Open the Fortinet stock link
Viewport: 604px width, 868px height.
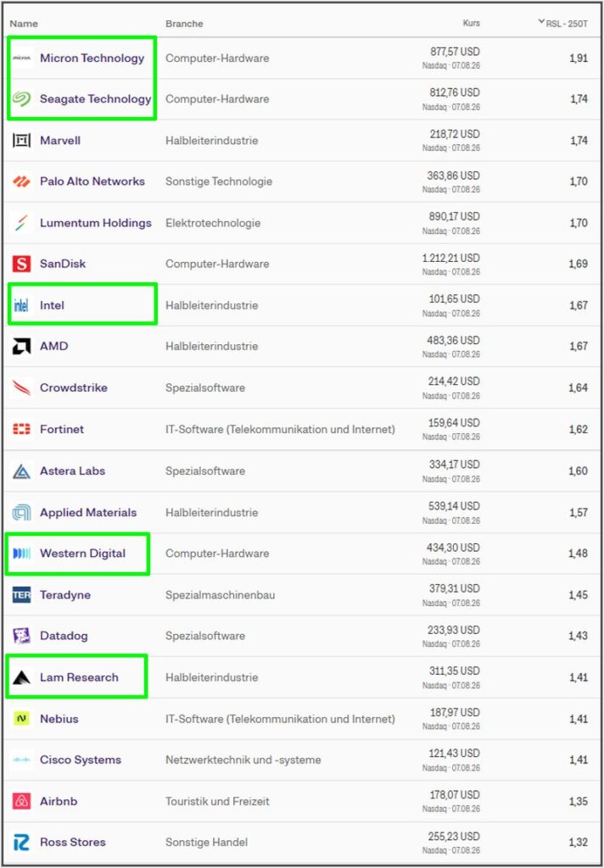pos(62,429)
